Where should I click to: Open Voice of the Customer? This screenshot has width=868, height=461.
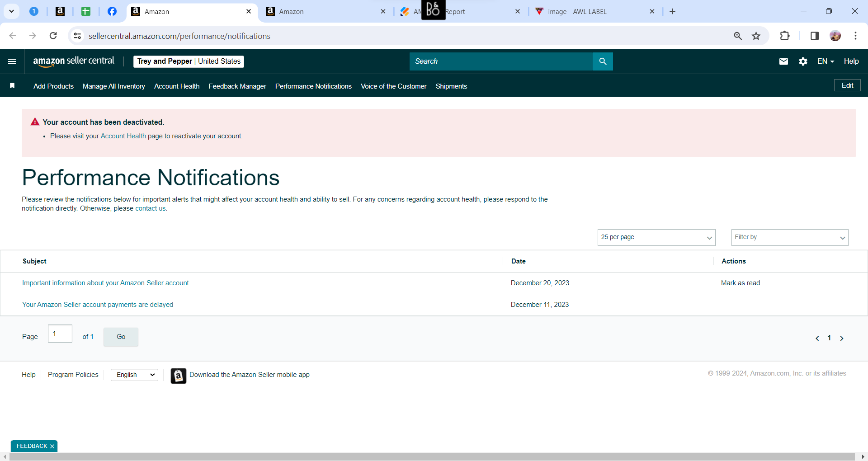pos(393,86)
